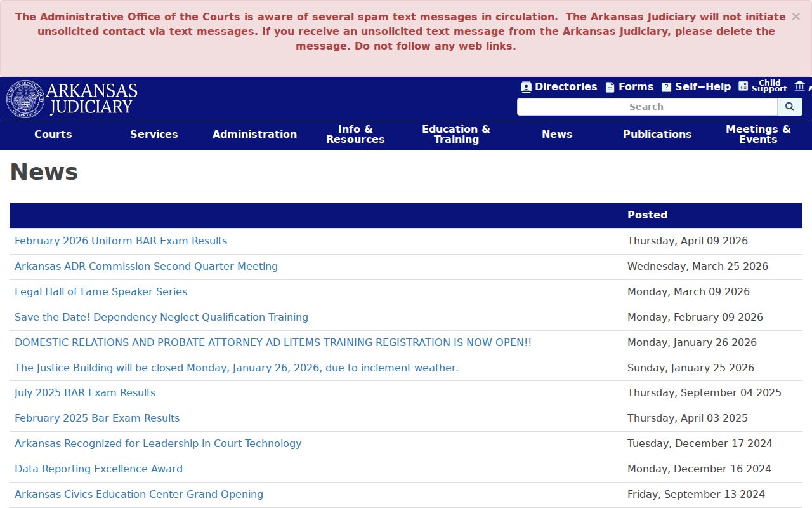Click the date Tuesday, December 17 2024
Image resolution: width=812 pixels, height=508 pixels.
tap(700, 443)
